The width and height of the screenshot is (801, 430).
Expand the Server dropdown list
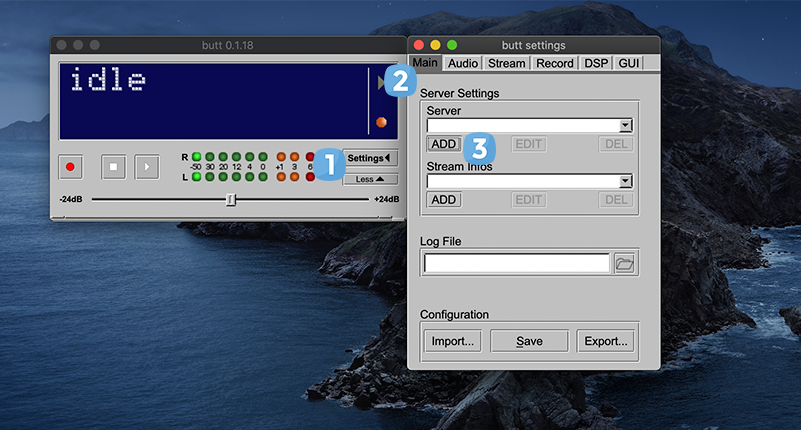[x=625, y=126]
